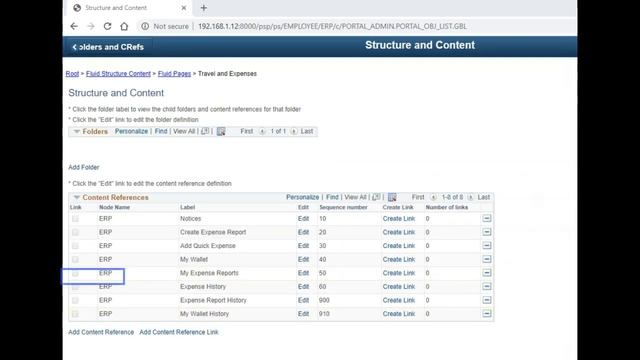Edit the My Expense Reports reference
The height and width of the screenshot is (360, 640).
click(303, 273)
